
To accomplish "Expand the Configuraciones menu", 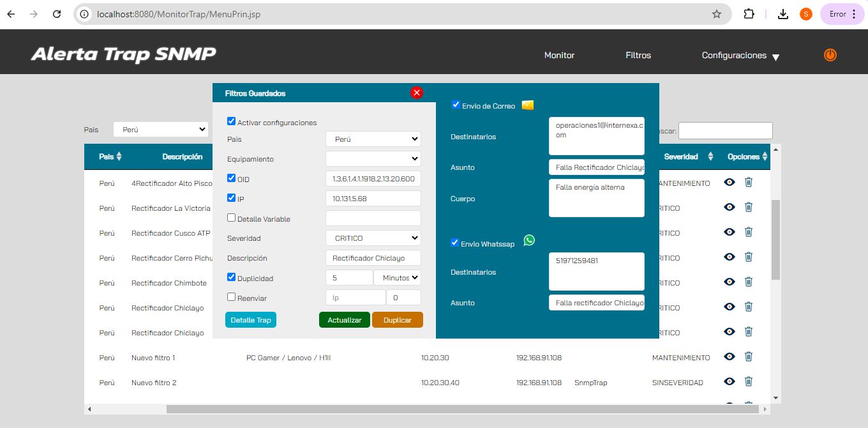I will [x=740, y=56].
